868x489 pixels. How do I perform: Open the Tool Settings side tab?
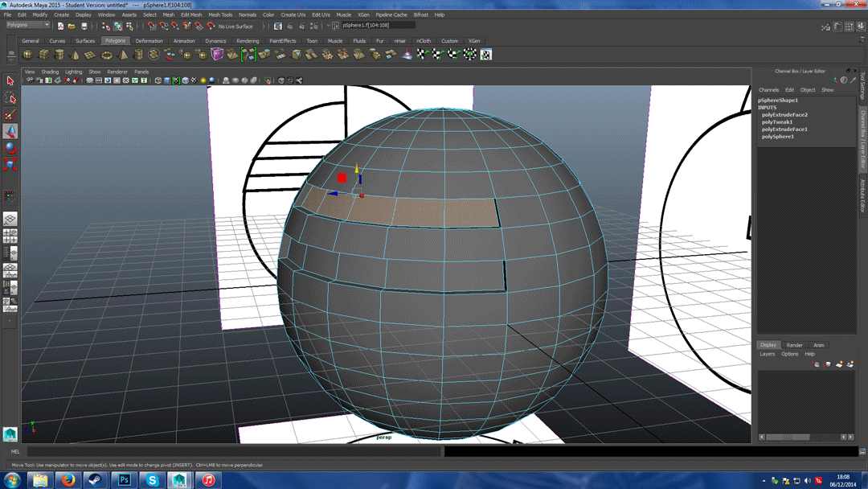point(862,84)
